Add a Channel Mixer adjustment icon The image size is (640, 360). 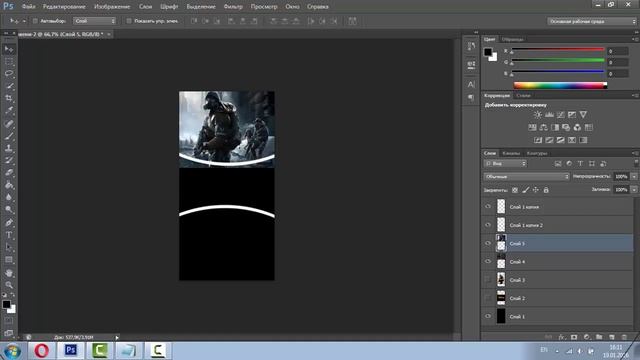577,127
